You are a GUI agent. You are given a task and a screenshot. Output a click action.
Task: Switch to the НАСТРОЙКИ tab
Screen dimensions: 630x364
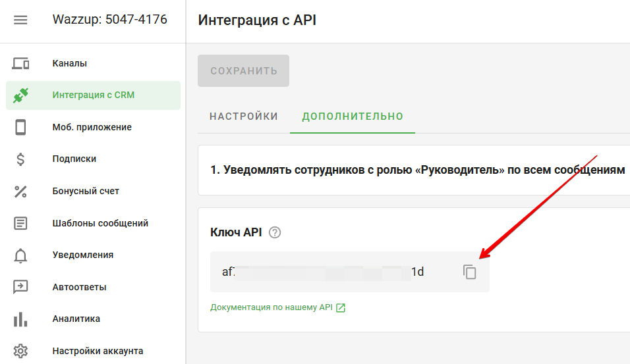tap(244, 117)
